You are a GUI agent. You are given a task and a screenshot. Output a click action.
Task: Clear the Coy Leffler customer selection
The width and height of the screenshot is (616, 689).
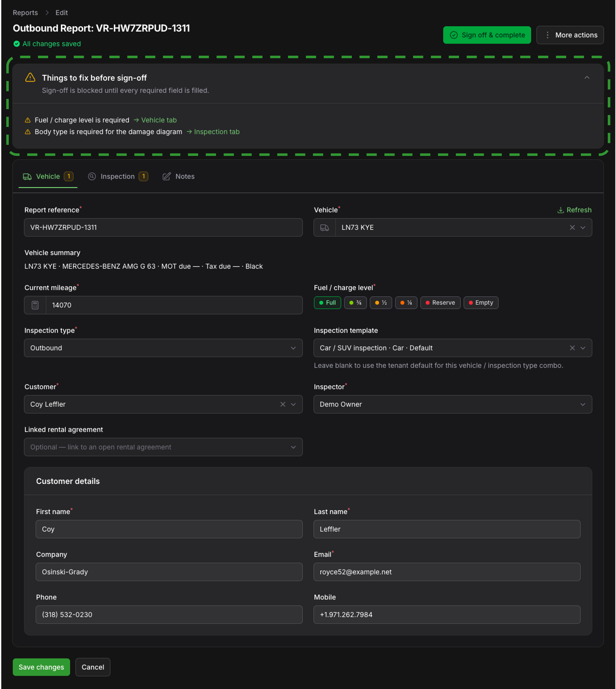283,404
